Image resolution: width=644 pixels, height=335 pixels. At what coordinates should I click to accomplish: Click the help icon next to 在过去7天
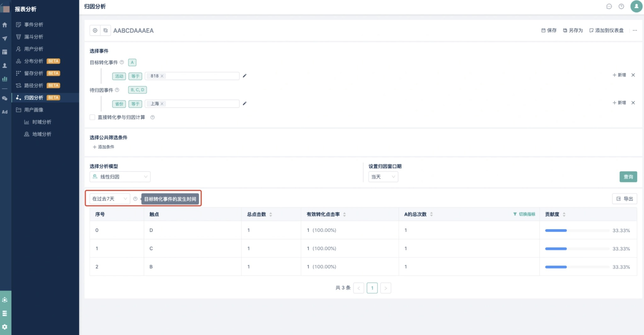pyautogui.click(x=135, y=199)
